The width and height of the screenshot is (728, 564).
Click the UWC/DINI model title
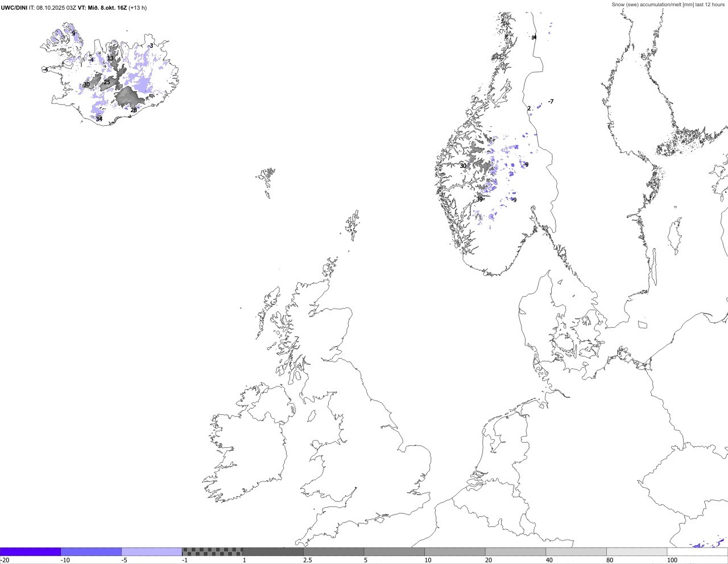click(x=14, y=7)
